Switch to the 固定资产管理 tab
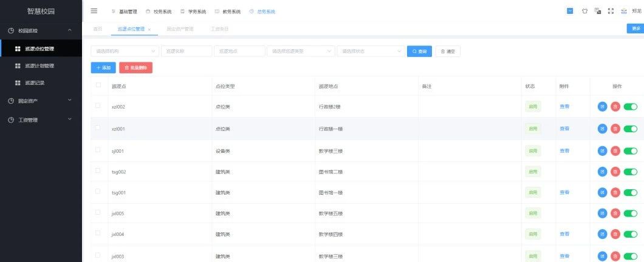 tap(180, 29)
